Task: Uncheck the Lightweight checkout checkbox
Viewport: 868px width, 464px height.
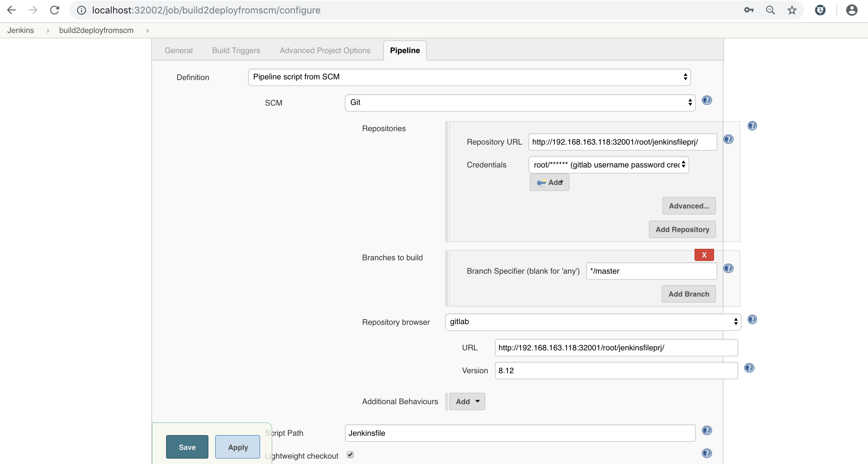Action: coord(350,455)
